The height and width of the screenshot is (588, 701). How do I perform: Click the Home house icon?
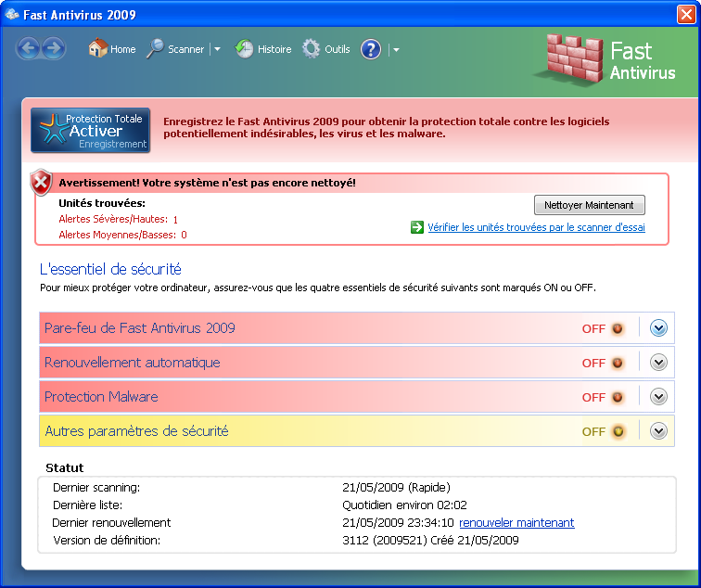97,48
